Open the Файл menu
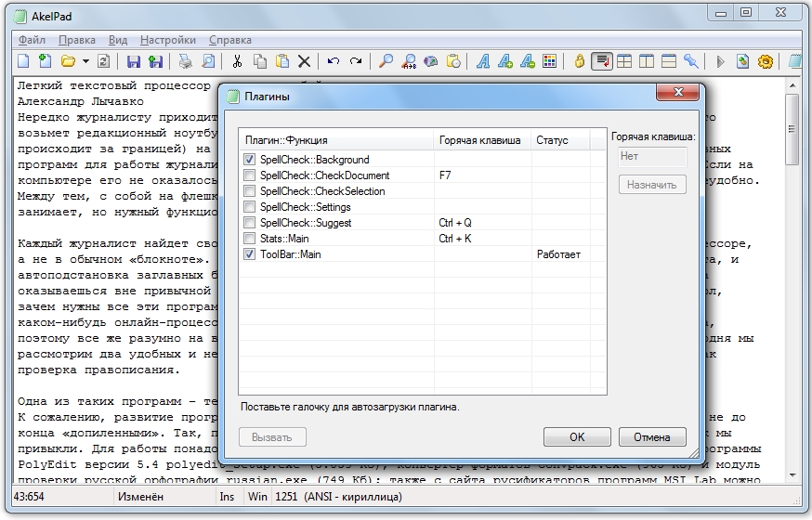812x520 pixels. coord(33,40)
